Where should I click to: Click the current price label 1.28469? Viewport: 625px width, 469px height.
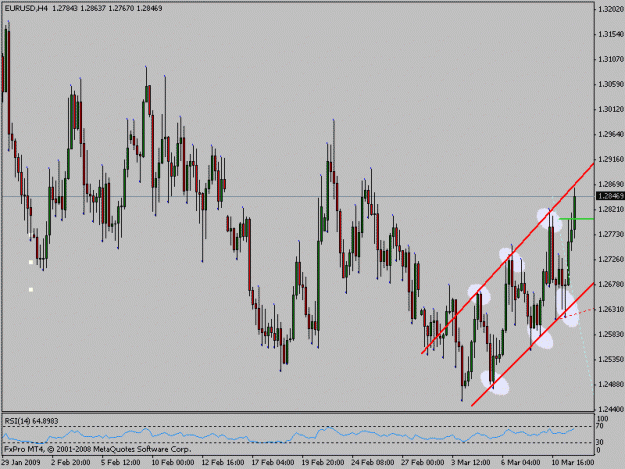(x=611, y=196)
